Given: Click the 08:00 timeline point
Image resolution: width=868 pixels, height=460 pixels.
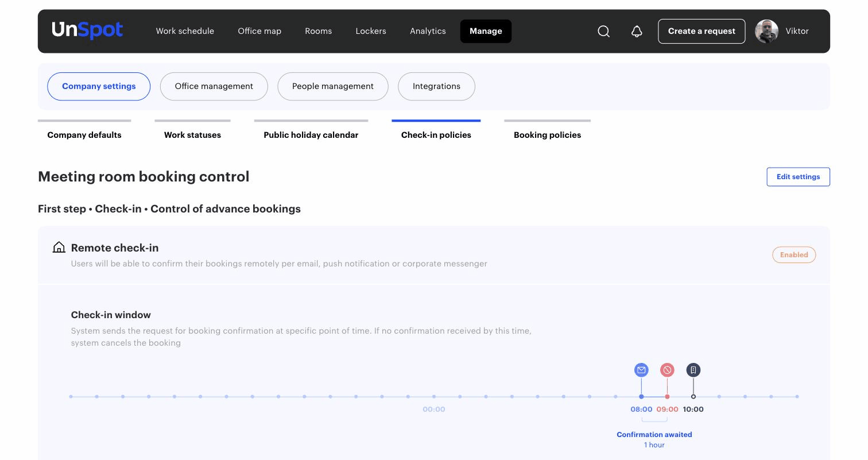Looking at the screenshot, I should coord(641,396).
